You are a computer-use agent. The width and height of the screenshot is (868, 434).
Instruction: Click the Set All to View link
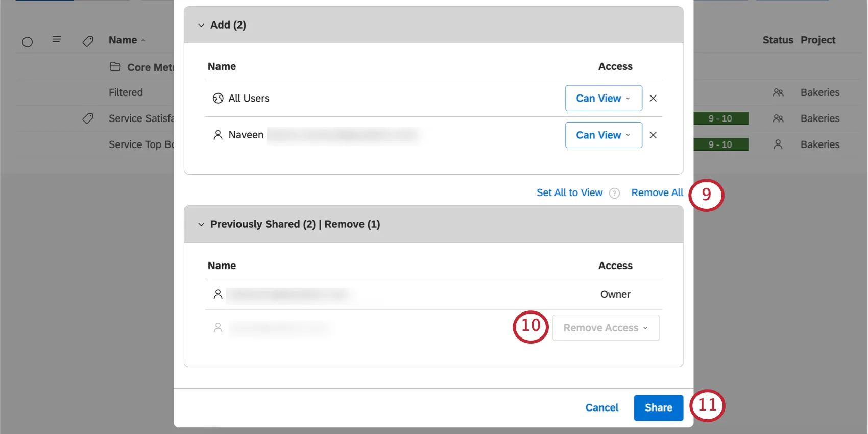(569, 192)
